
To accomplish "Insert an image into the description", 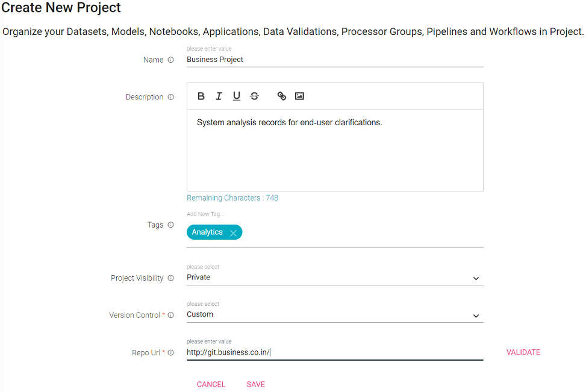I will [x=299, y=96].
